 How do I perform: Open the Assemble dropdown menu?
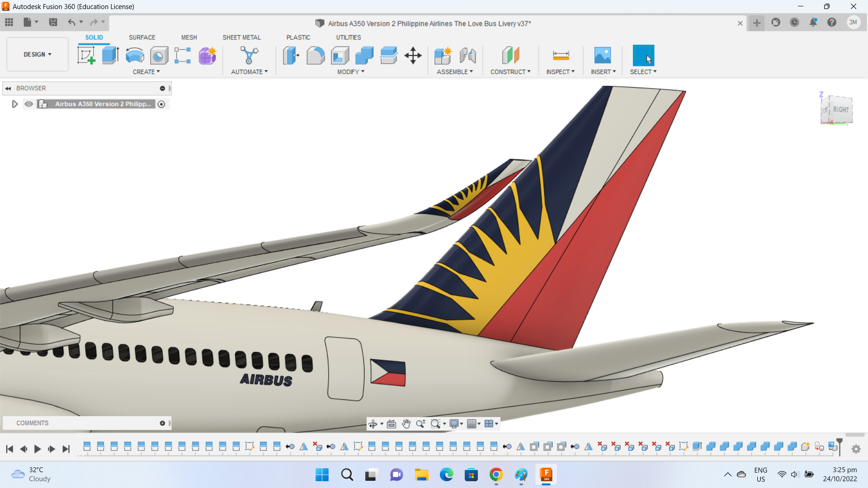(455, 72)
